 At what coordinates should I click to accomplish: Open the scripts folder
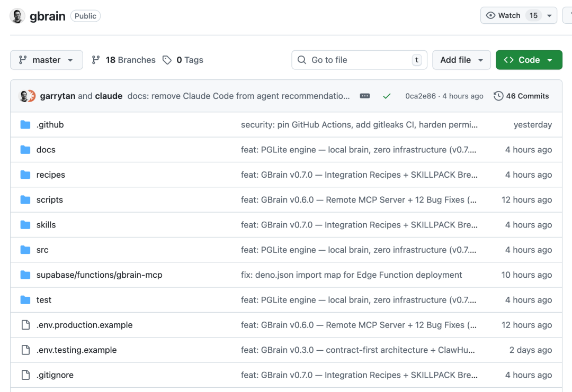pyautogui.click(x=50, y=199)
